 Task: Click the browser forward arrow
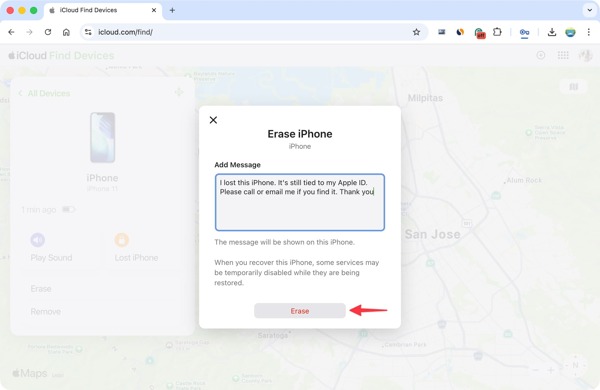tap(29, 32)
